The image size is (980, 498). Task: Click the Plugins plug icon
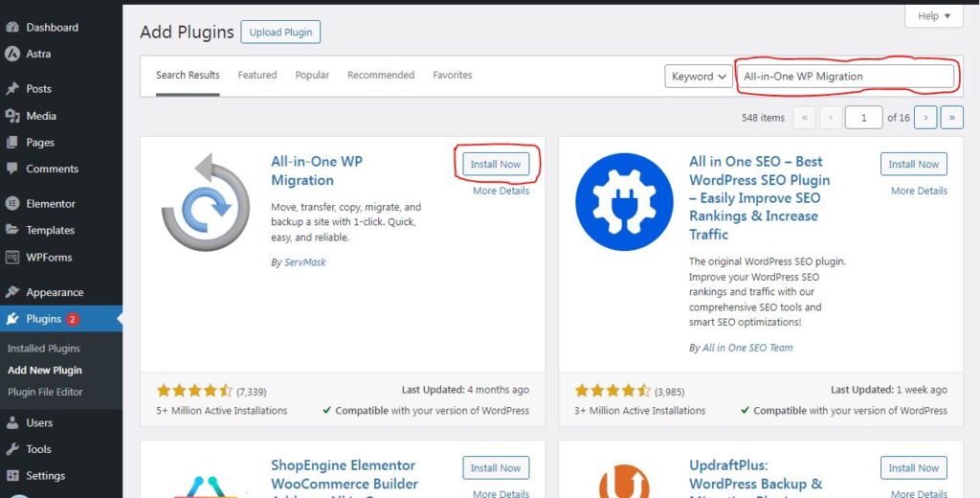pyautogui.click(x=11, y=319)
